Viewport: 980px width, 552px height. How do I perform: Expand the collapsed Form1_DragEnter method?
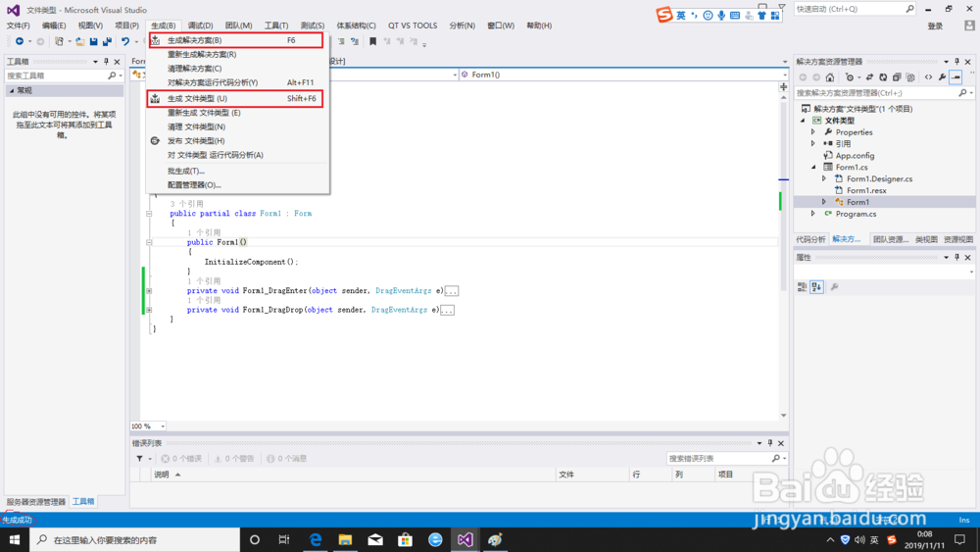(x=149, y=290)
